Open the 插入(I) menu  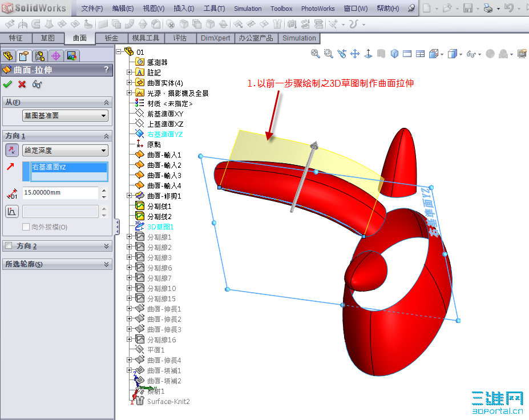tap(184, 9)
